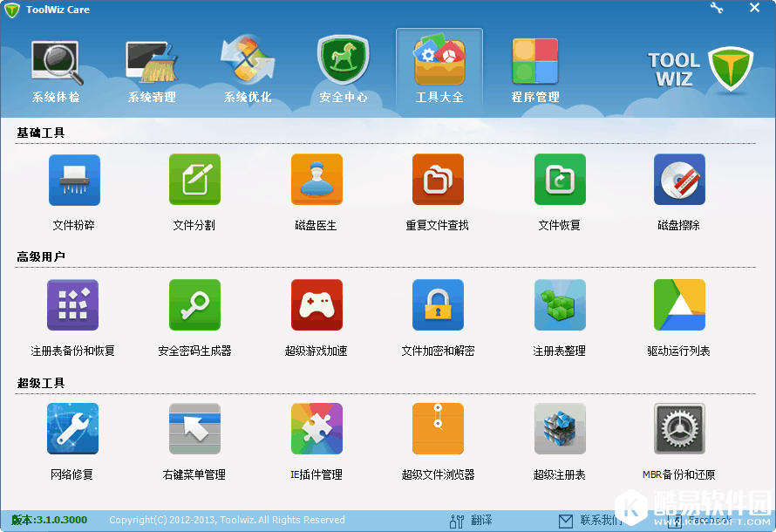Image resolution: width=776 pixels, height=532 pixels.
Task: Open the 文件恢复 file recovery tool
Action: pos(560,181)
